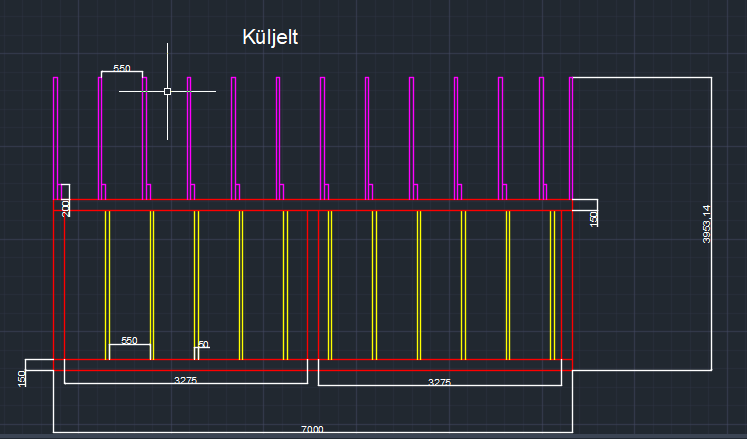Select the 550 dimension between the yellow studs
This screenshot has height=439, width=747.
coord(129,341)
